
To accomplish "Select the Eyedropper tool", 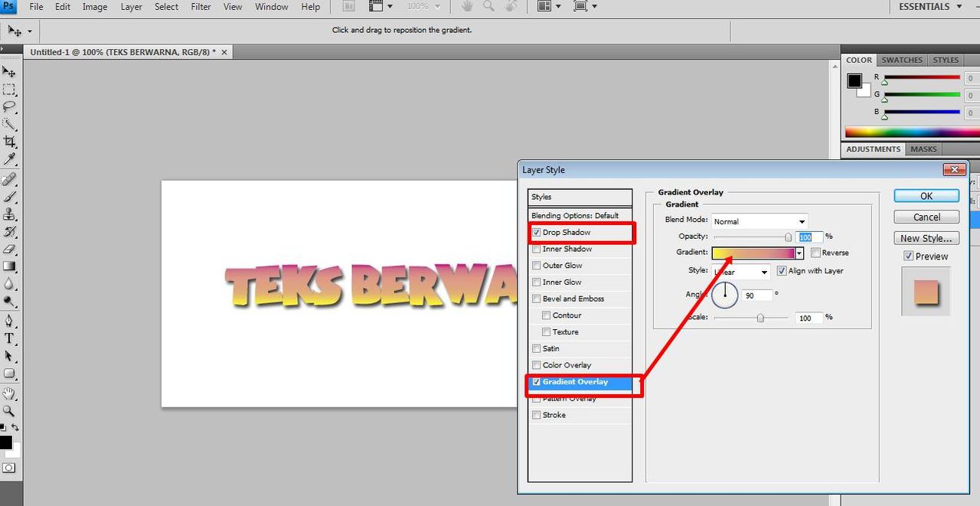I will [9, 159].
